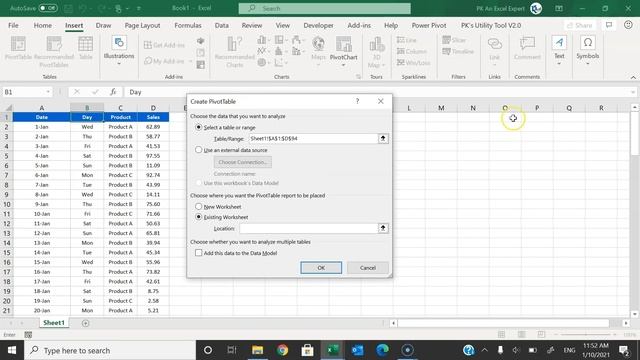Viewport: 640px width, 360px height.
Task: Open the File tab
Action: [13, 25]
